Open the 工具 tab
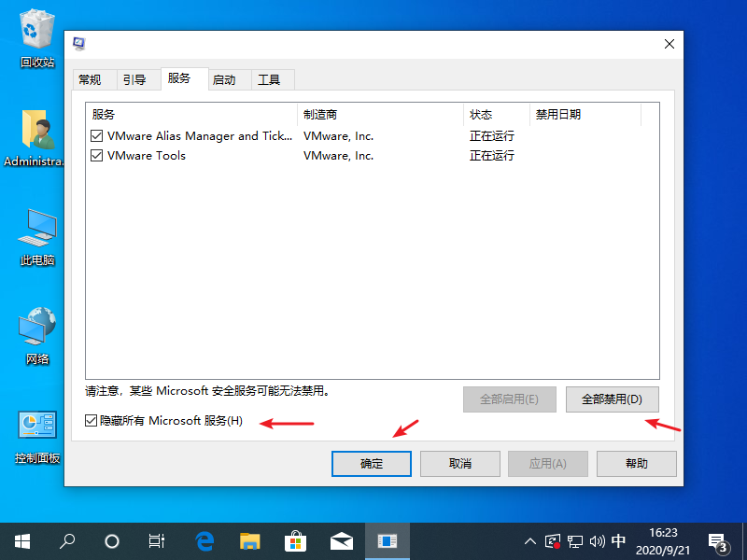 coord(271,79)
